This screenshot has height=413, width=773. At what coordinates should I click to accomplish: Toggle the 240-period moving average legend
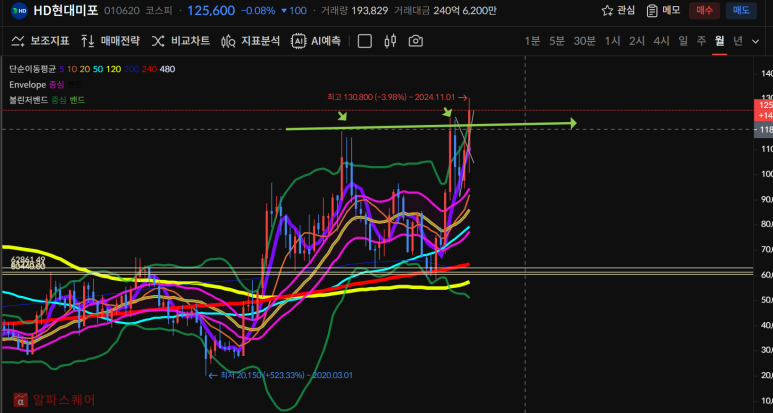click(x=149, y=69)
